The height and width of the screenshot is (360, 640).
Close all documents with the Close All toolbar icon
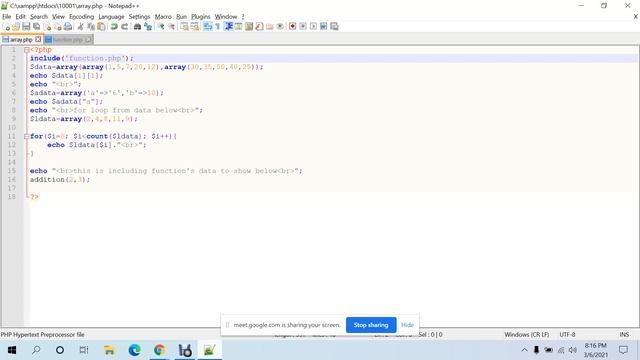(57, 27)
